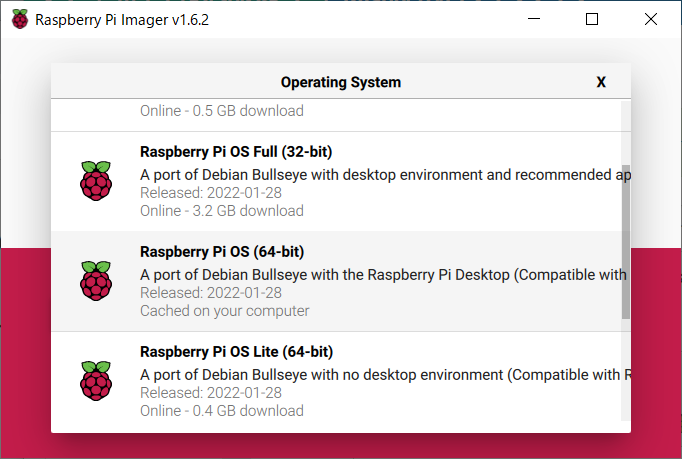The height and width of the screenshot is (459, 682).
Task: Maximize the Raspberry Pi Imager window
Action: click(x=592, y=19)
